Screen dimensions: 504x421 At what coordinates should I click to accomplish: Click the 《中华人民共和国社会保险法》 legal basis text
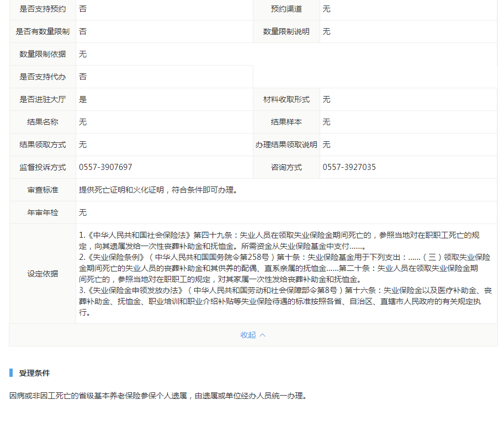(138, 235)
